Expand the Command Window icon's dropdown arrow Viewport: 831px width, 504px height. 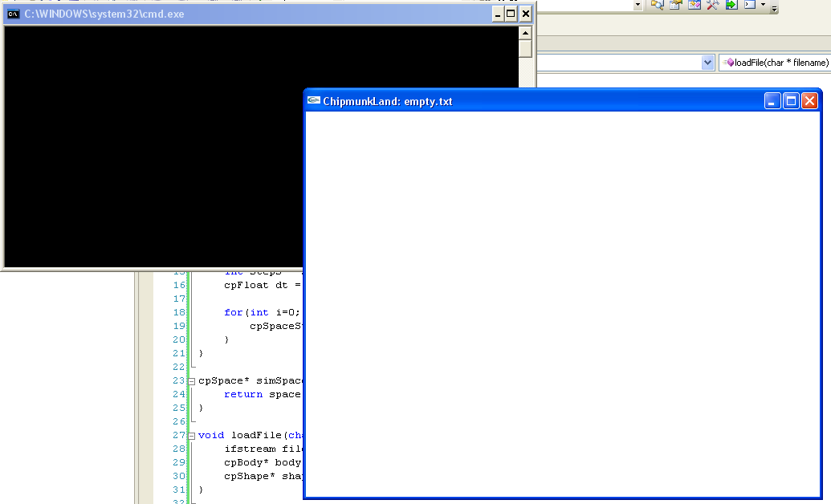(764, 5)
